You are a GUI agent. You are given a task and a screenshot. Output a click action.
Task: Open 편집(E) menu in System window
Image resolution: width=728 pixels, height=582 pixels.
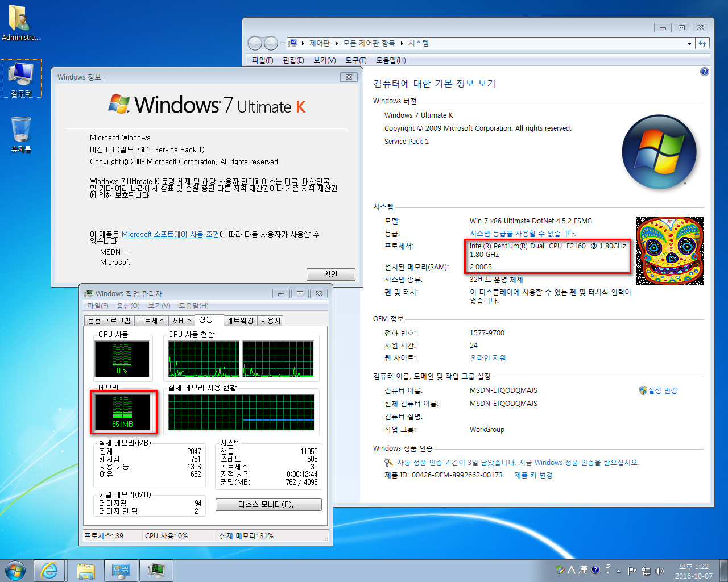coord(293,60)
